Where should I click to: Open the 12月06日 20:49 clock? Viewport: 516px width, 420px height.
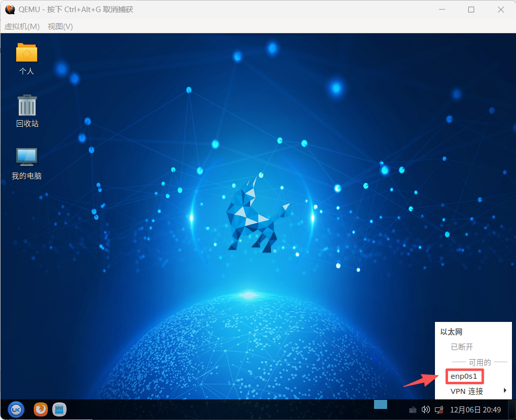coord(475,410)
